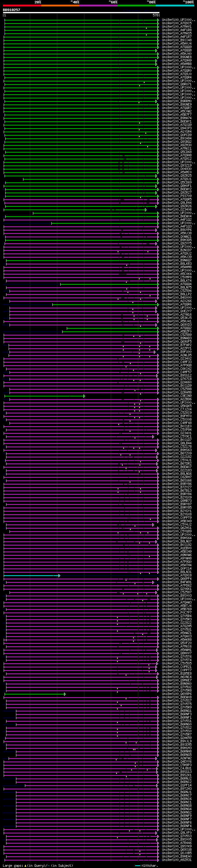This screenshot has height=868, width=197.
Task: Click the purple ~60% identity legend segment
Action: point(99,6)
